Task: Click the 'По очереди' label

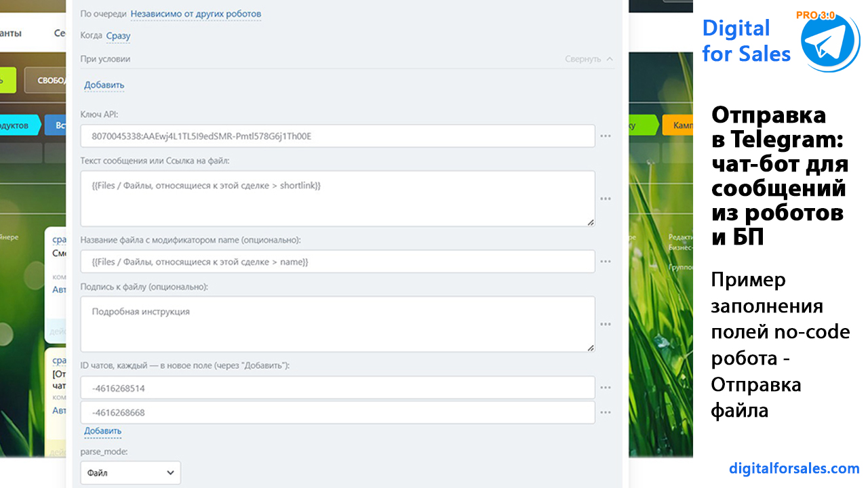Action: pos(103,14)
